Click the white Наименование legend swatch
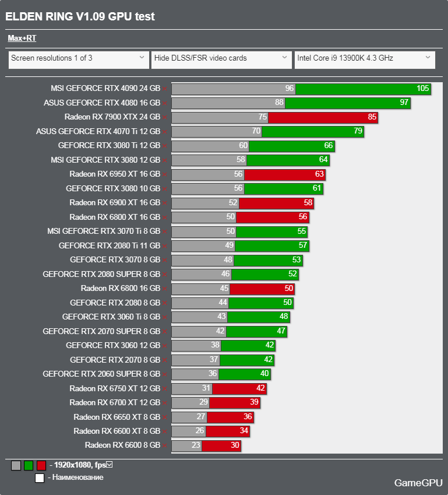This screenshot has width=448, height=495. (x=40, y=478)
